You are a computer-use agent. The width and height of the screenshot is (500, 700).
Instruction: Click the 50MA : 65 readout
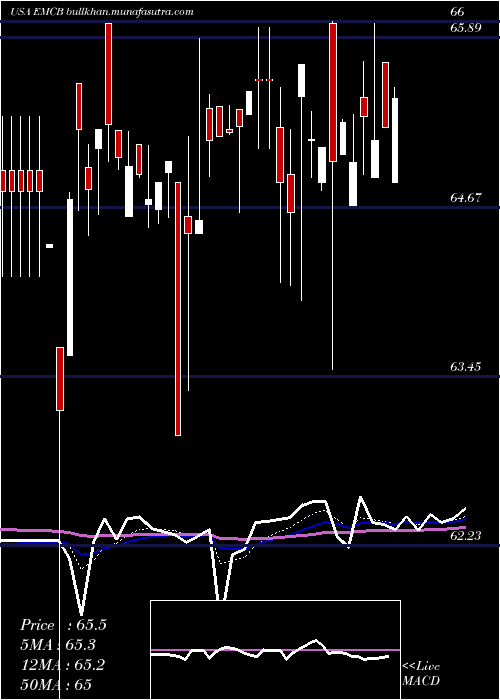[x=56, y=684]
